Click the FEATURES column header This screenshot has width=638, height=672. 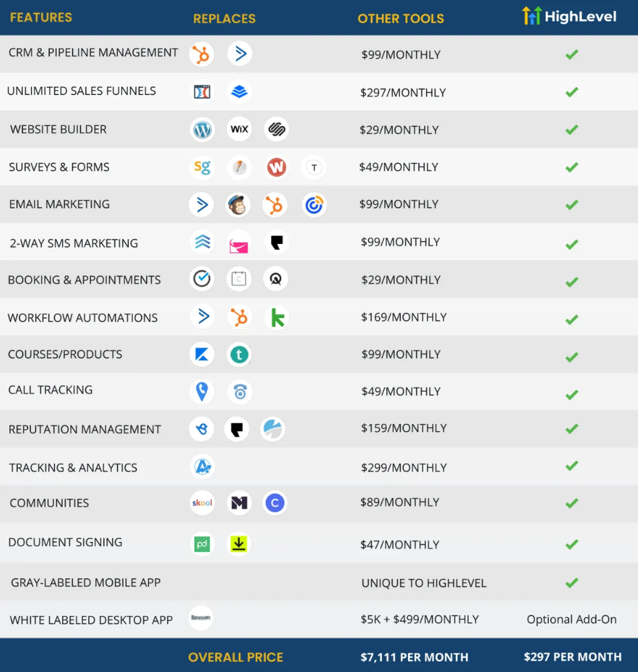(41, 18)
